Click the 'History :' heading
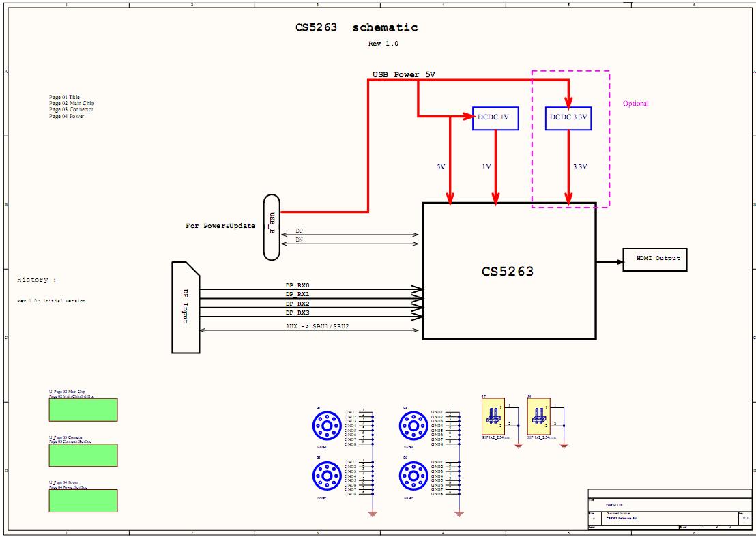Viewport: 756px width, 537px height. [37, 280]
